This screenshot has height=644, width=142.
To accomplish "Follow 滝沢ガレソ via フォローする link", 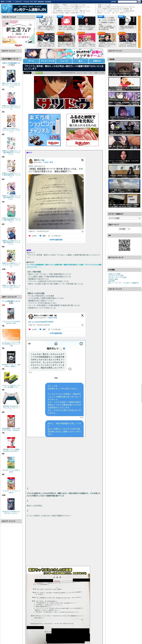I will pos(48,162).
